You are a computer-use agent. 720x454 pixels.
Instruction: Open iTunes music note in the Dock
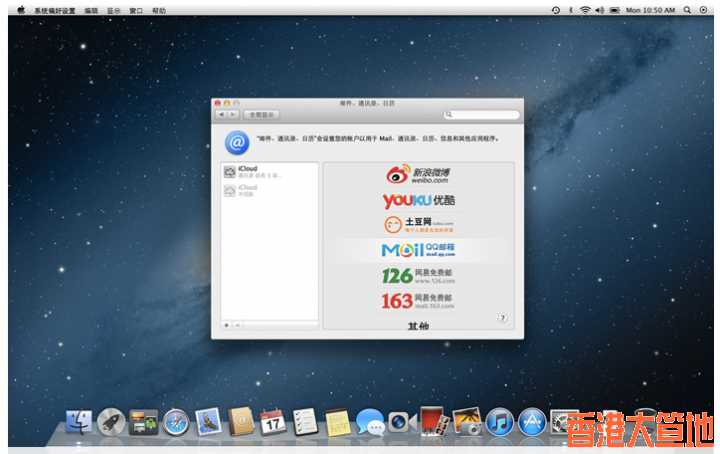coord(500,422)
